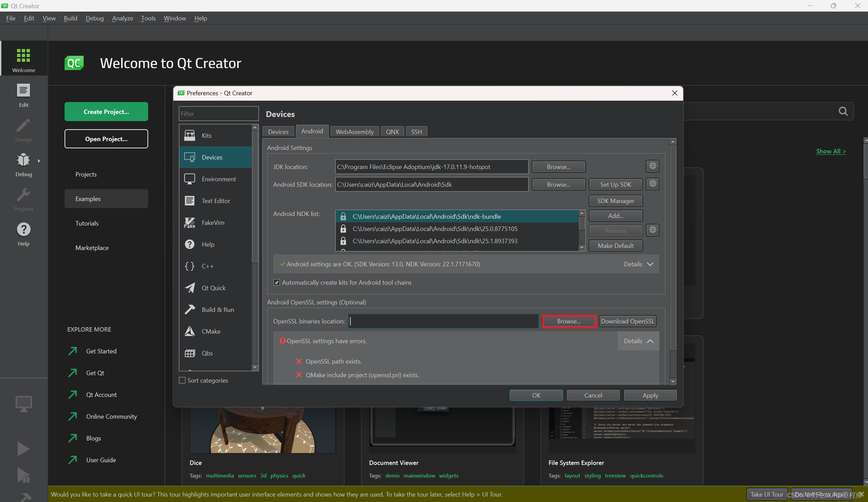Open the CMake preferences category
The height and width of the screenshot is (502, 868).
coord(215,331)
